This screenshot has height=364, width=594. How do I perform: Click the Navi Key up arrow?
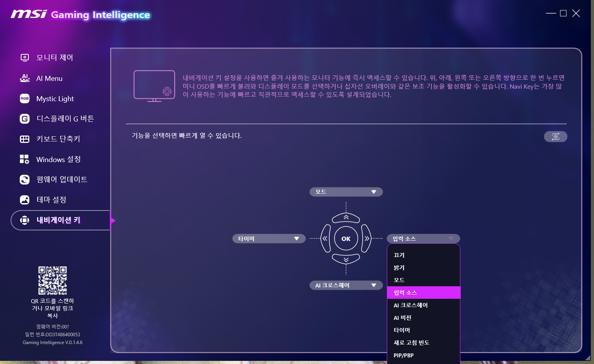346,218
